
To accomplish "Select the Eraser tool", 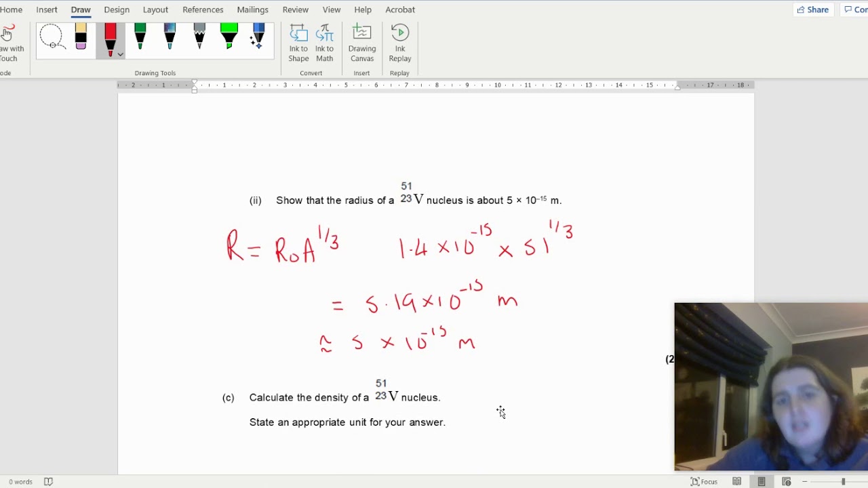I will click(81, 37).
